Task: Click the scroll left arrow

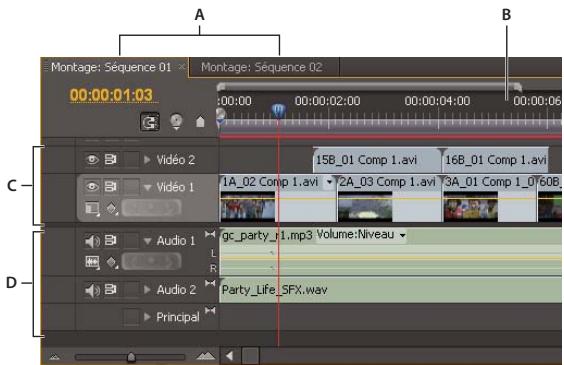Action: (x=229, y=356)
